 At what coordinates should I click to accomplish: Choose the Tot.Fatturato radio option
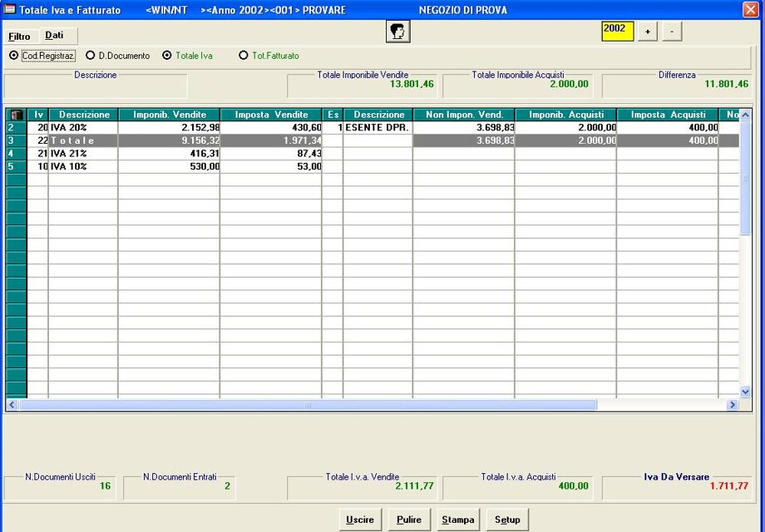pos(244,56)
